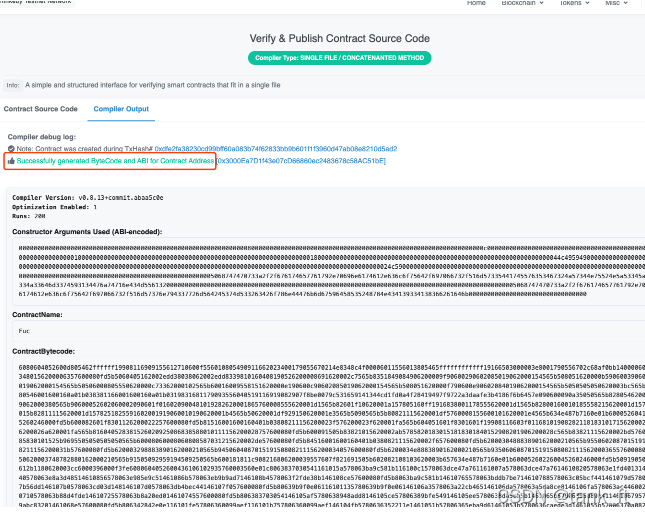Open the creation transaction hash link
The width and height of the screenshot is (645, 515).
point(276,149)
